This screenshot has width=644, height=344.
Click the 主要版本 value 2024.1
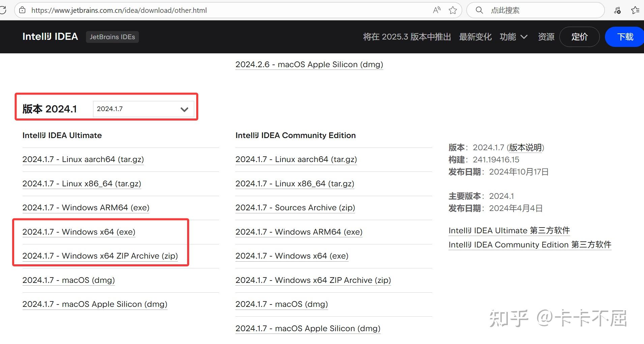pyautogui.click(x=502, y=196)
